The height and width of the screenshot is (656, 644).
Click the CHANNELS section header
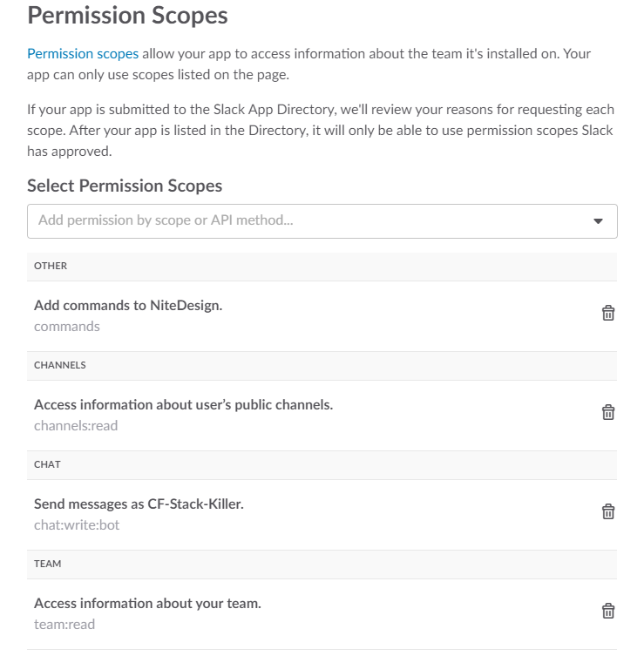60,365
